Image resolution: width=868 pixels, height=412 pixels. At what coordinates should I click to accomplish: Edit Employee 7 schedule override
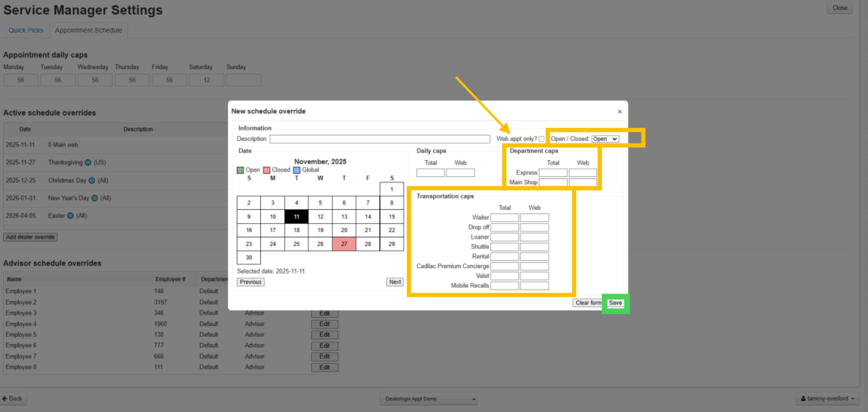325,356
